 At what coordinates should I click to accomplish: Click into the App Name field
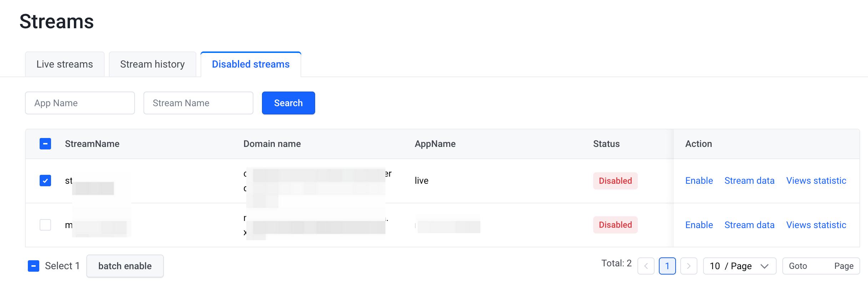point(80,103)
